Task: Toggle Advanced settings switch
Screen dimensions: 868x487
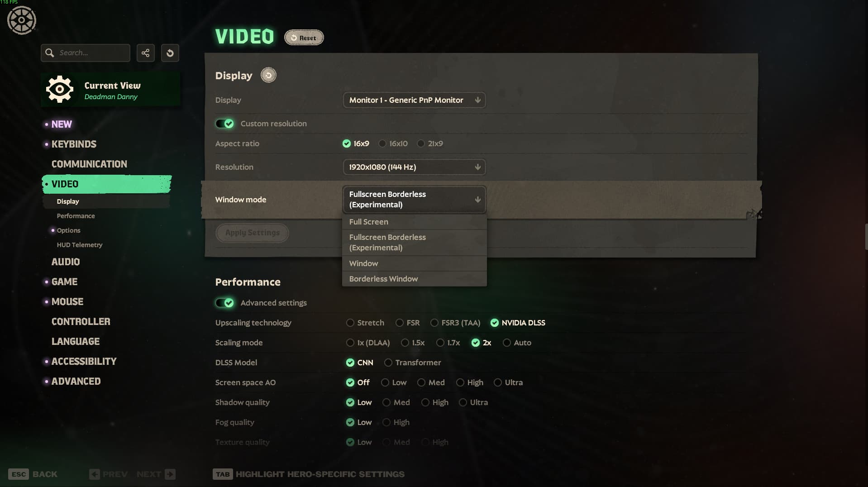Action: click(225, 303)
